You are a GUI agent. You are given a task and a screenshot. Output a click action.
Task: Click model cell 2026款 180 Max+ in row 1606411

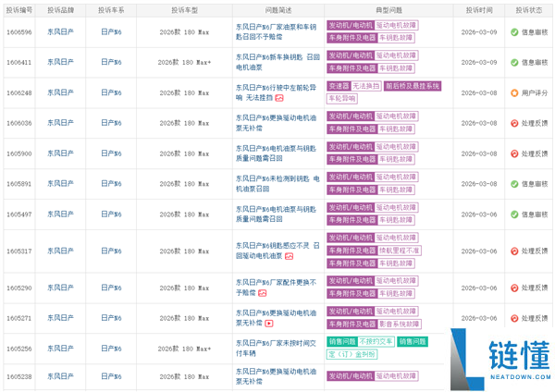pos(184,63)
